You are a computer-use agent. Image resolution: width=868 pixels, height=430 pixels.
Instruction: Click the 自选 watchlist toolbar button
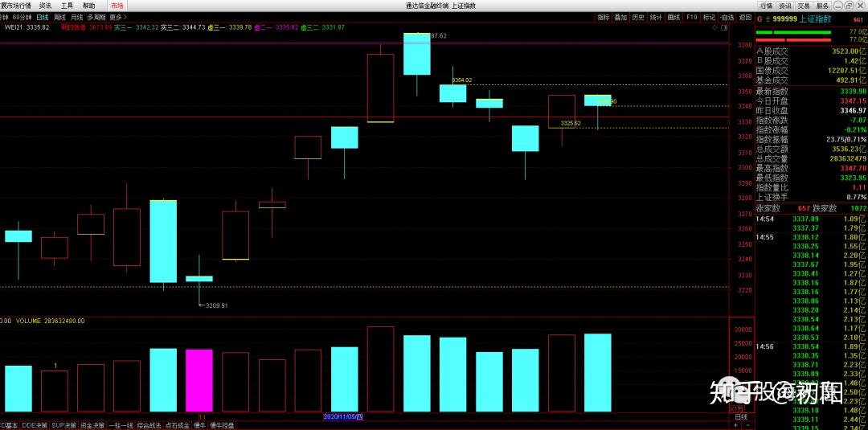point(727,17)
